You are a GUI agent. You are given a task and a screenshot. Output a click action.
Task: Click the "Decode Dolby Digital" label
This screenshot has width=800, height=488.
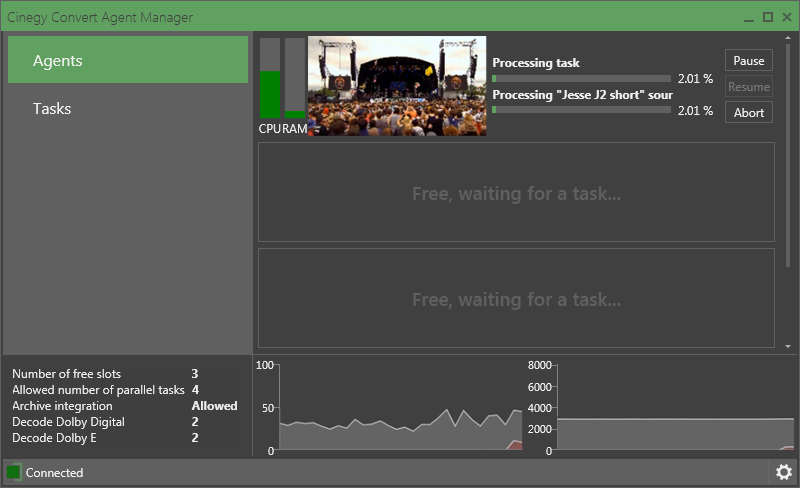[68, 422]
